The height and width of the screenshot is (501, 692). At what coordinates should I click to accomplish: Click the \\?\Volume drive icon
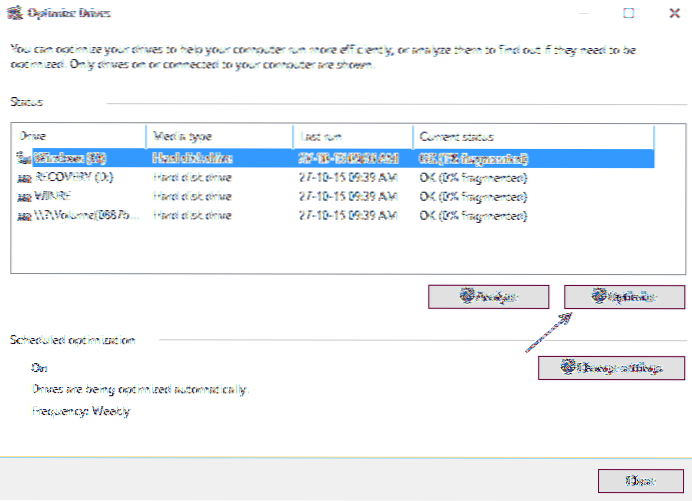pos(23,215)
